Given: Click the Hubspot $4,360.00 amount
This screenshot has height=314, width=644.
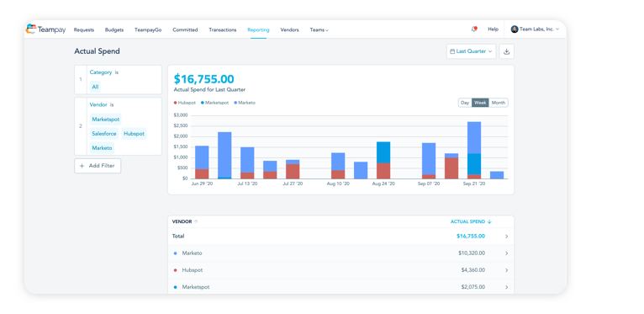Looking at the screenshot, I should [472, 270].
